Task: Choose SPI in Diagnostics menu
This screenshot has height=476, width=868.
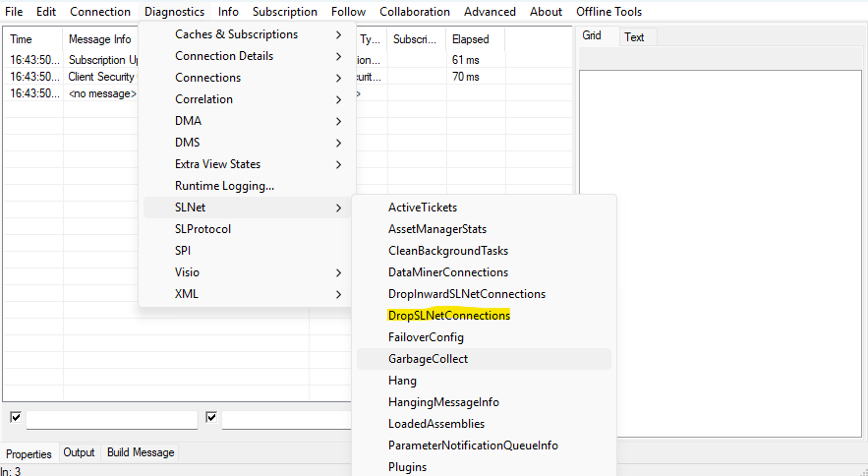Action: coord(247,251)
